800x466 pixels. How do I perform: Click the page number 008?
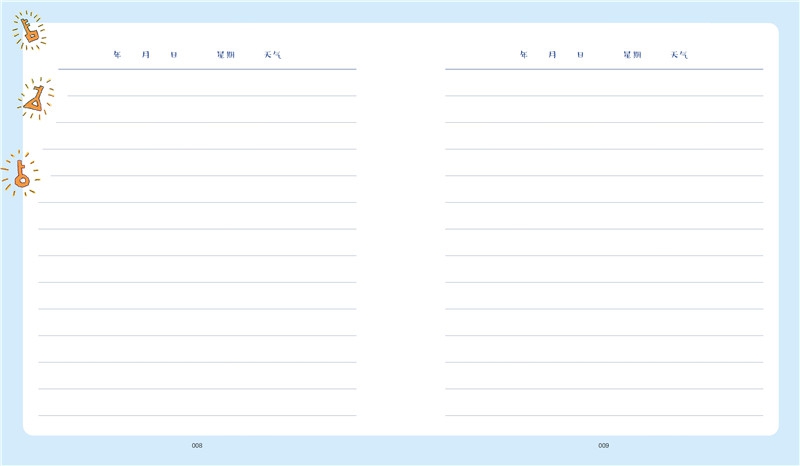[197, 446]
